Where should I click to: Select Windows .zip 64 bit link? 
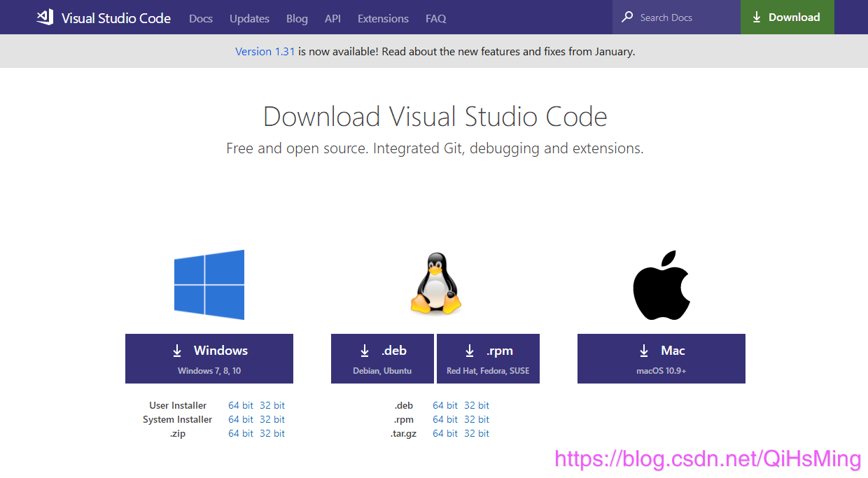pos(241,433)
